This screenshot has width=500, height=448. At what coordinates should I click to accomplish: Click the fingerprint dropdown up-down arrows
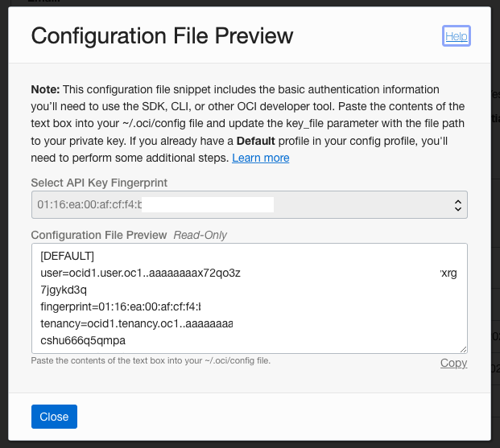[x=457, y=204]
